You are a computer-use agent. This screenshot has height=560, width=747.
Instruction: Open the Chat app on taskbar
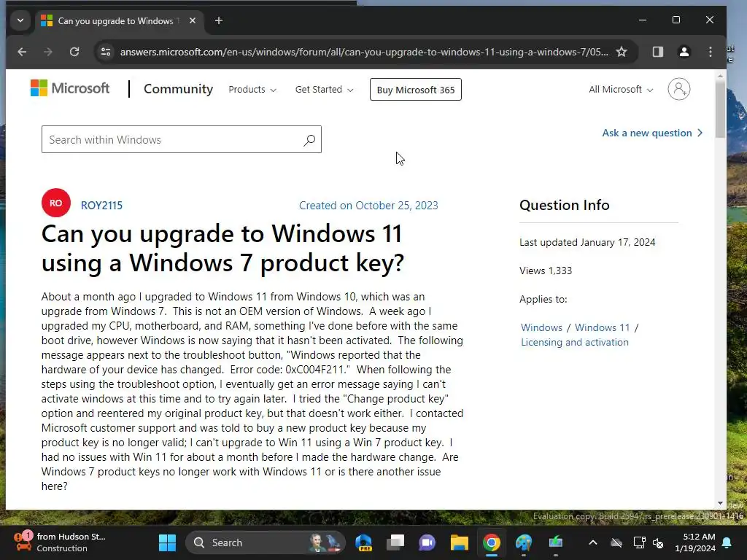(x=427, y=542)
